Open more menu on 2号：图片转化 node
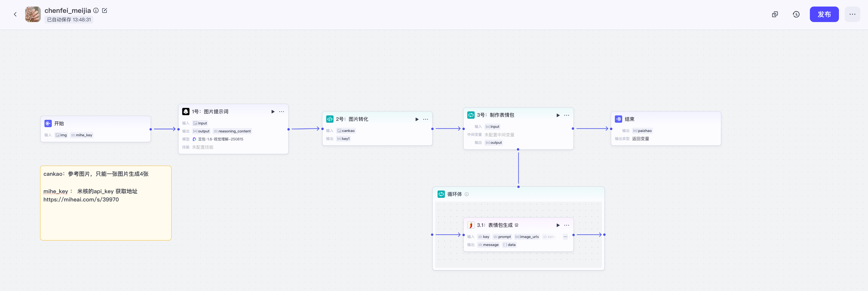Screen dimensions: 868x291 (426, 119)
